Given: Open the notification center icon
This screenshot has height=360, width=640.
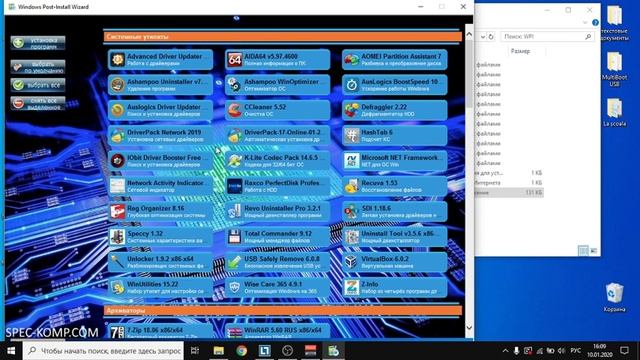Looking at the screenshot, I should (624, 350).
